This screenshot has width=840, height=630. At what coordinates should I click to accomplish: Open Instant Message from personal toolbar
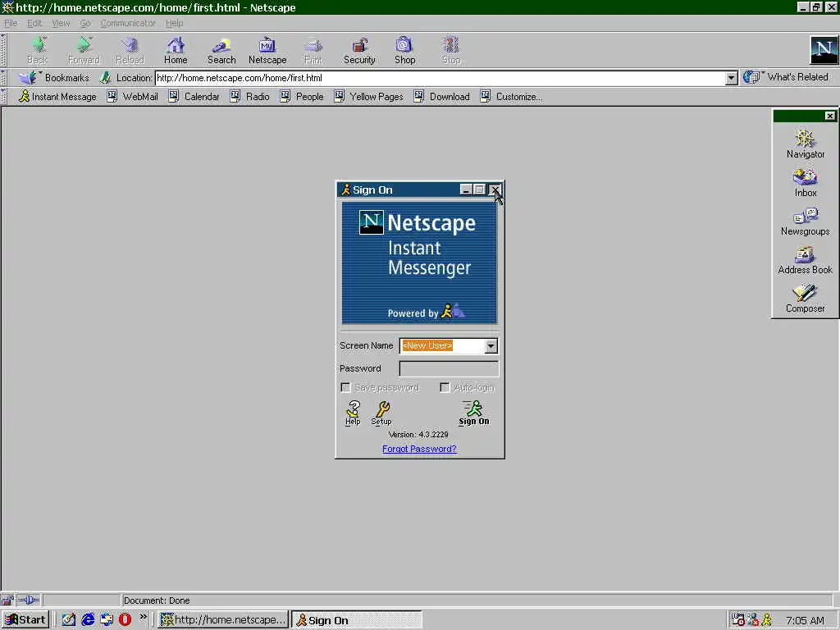(57, 97)
